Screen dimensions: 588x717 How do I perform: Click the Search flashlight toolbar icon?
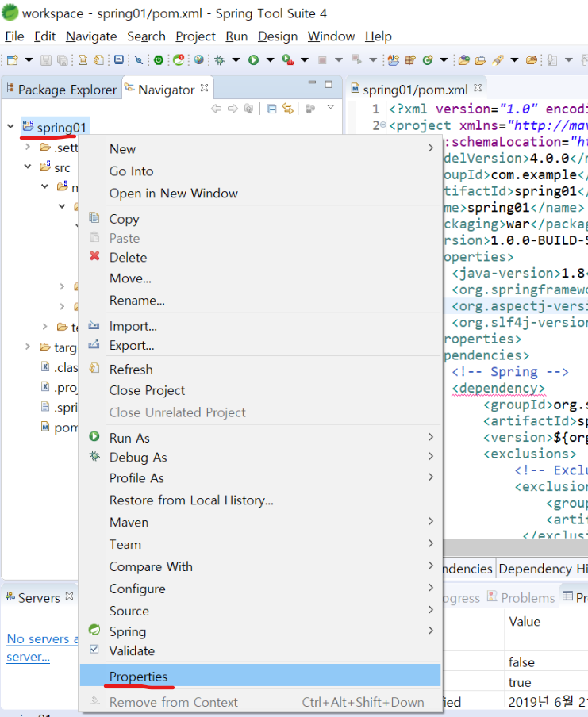498,60
